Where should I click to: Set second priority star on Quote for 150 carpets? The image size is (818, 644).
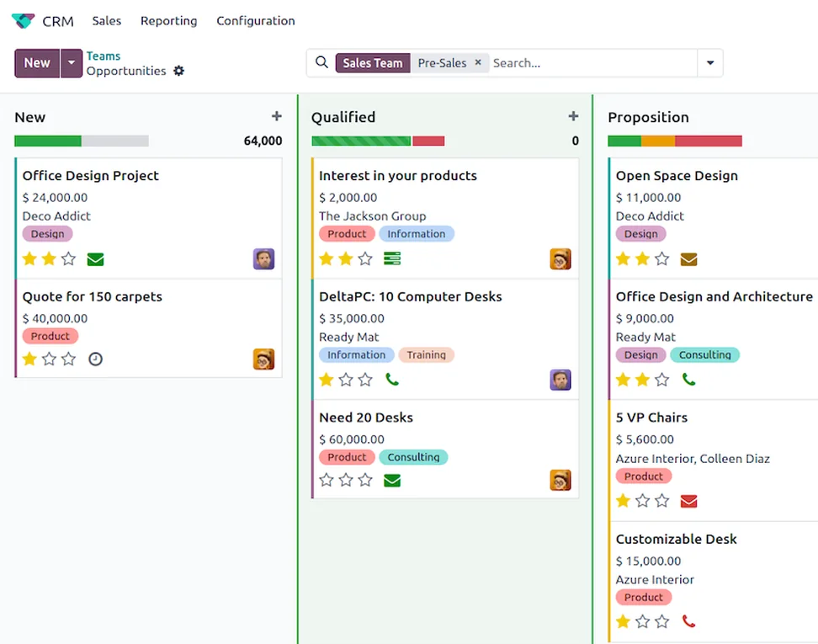(x=49, y=359)
